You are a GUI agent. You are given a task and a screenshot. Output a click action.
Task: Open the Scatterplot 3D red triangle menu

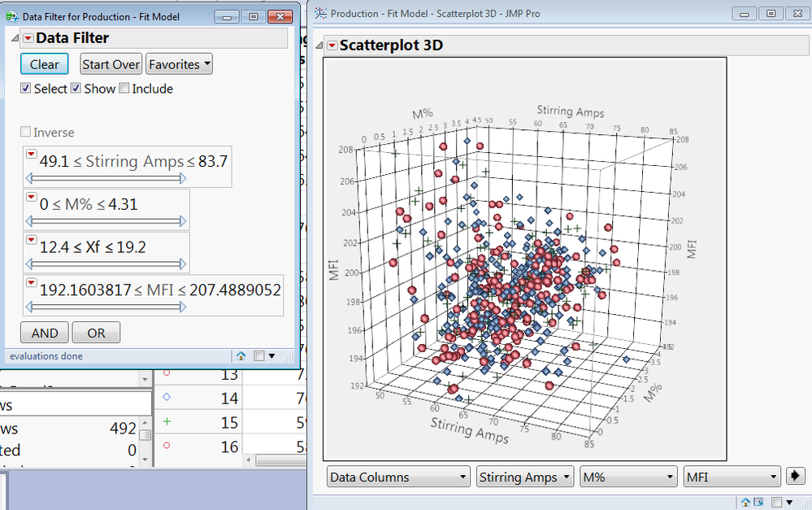tap(332, 46)
